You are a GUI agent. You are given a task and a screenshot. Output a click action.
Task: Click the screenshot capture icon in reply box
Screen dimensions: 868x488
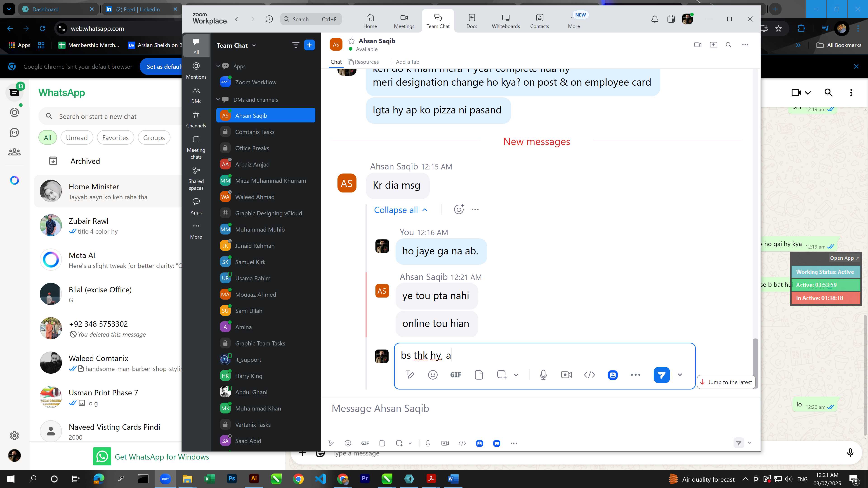[x=501, y=375]
